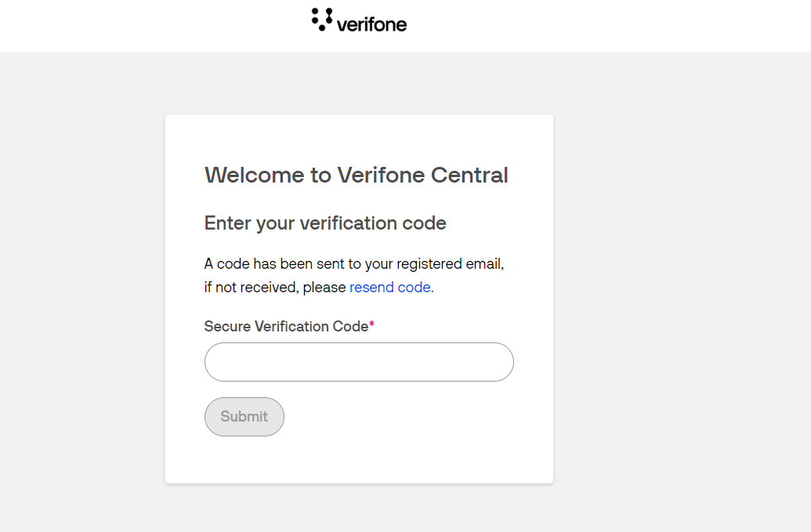This screenshot has height=532, width=811.
Task: Click the code sent notification text
Action: pos(353,263)
